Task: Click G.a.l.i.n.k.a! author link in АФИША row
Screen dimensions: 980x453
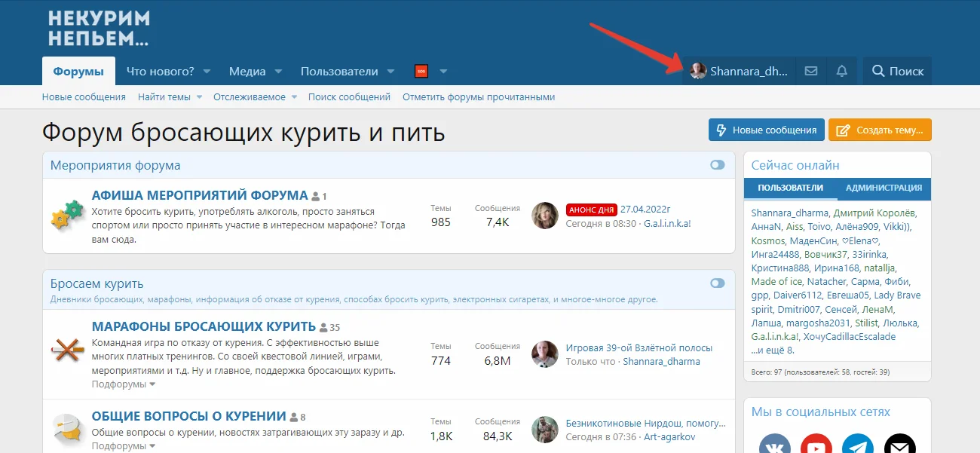Action: point(667,224)
